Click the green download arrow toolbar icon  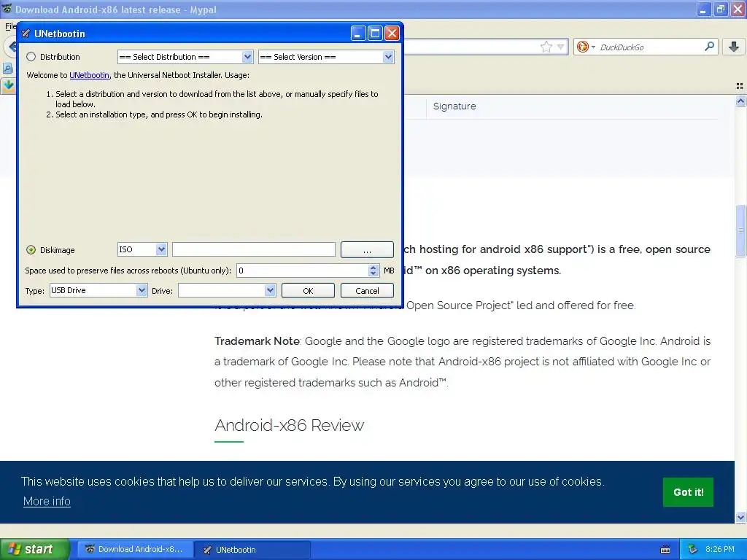[9, 86]
